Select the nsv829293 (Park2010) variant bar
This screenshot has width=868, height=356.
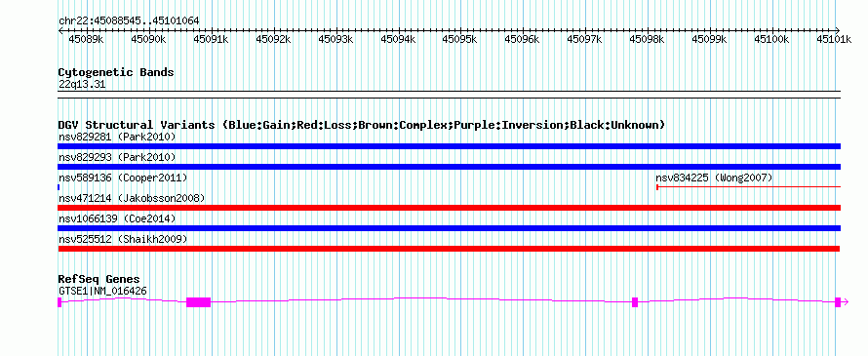pyautogui.click(x=449, y=167)
